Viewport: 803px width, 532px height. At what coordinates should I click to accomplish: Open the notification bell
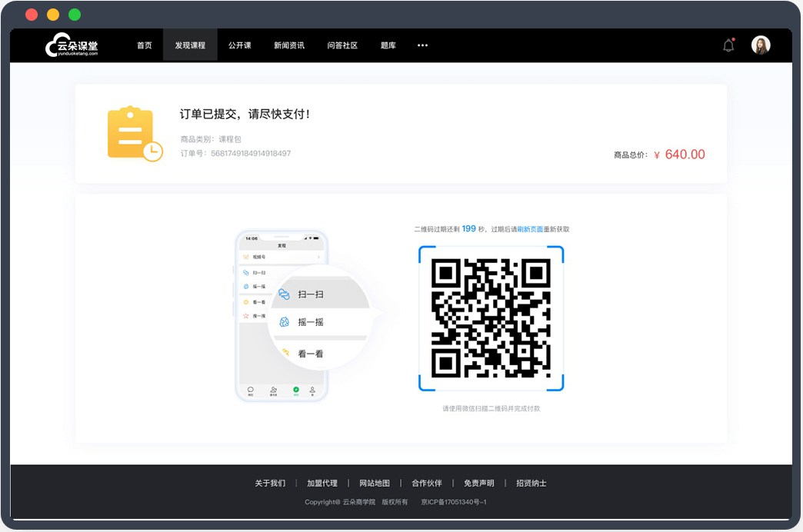(x=728, y=45)
